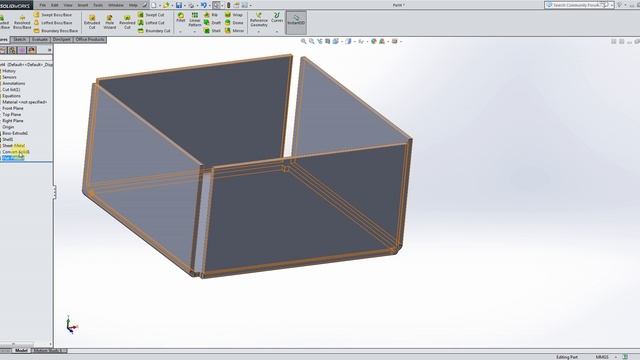Image resolution: width=640 pixels, height=360 pixels.
Task: Click the Zoom to Area icon
Action: coord(311,41)
